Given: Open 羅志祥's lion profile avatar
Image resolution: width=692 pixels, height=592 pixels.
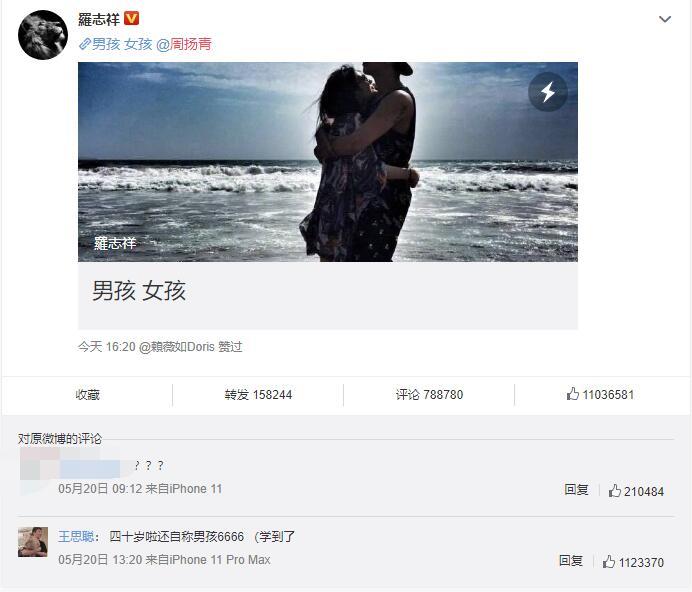Looking at the screenshot, I should pyautogui.click(x=43, y=35).
